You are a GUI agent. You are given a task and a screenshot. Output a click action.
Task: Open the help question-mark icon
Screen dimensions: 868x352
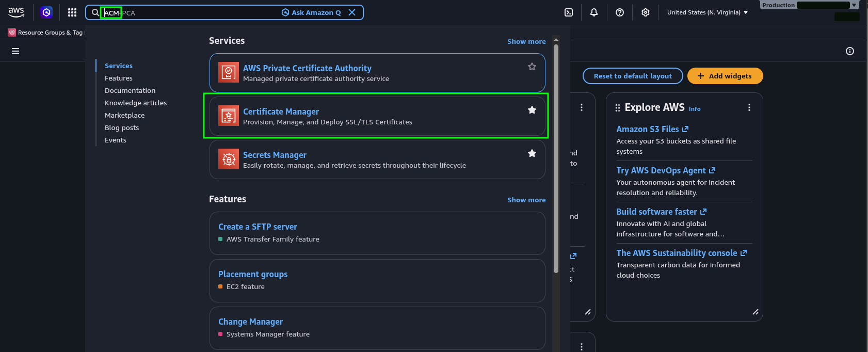pos(620,12)
